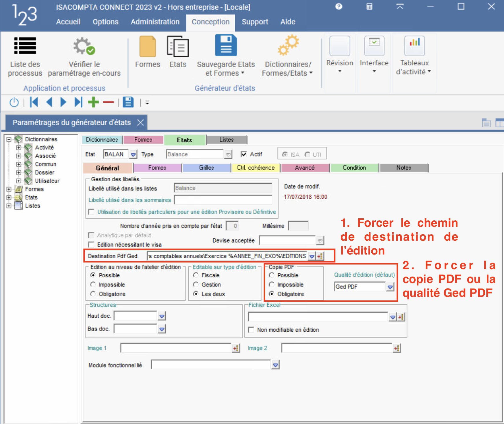Go to last record arrow
This screenshot has width=504, height=424.
point(78,102)
